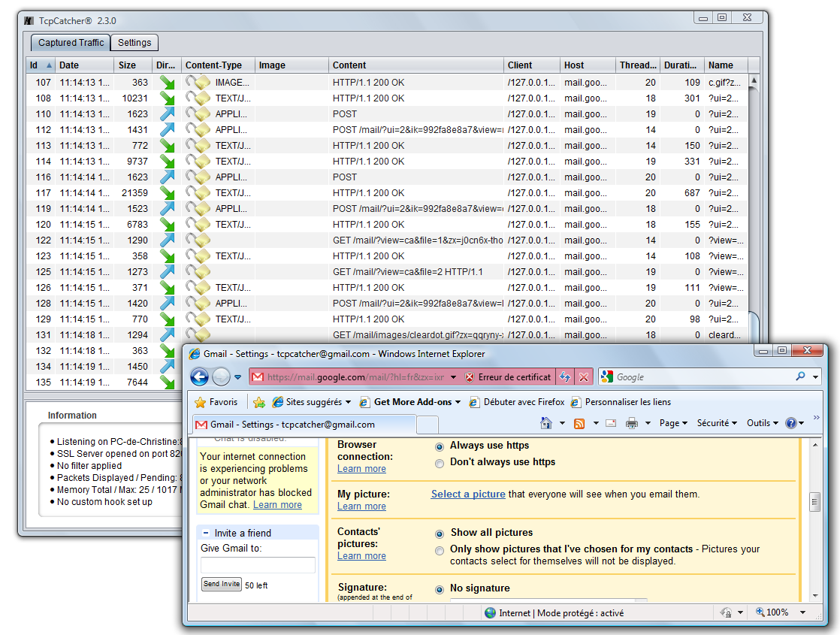This screenshot has height=635, width=840.
Task: Click the Internet Explorer forward arrow
Action: (x=221, y=377)
